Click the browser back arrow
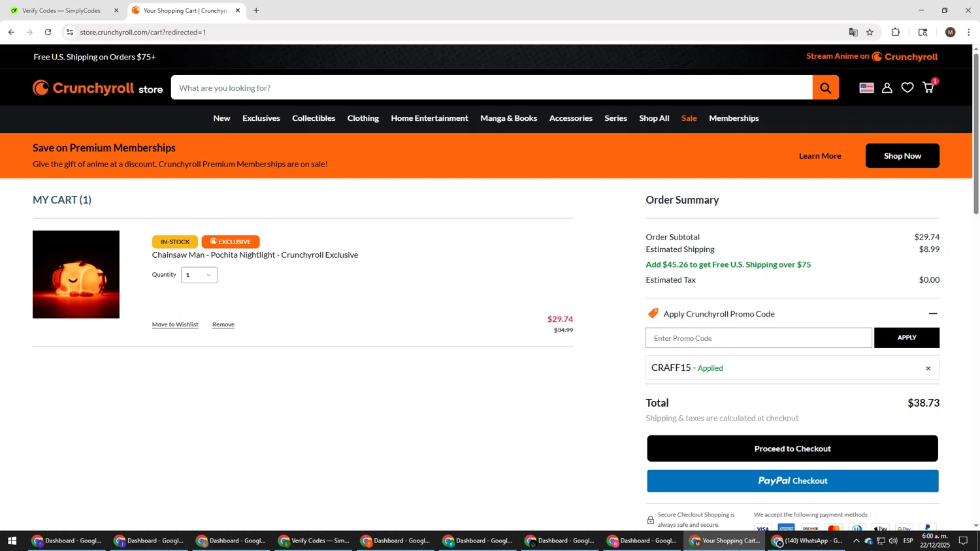This screenshot has width=980, height=551. pyautogui.click(x=11, y=32)
